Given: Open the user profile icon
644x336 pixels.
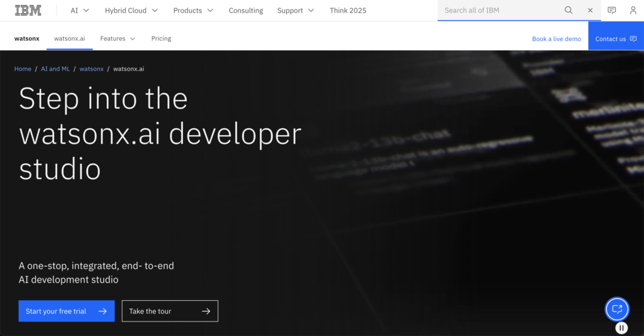Looking at the screenshot, I should pyautogui.click(x=633, y=10).
